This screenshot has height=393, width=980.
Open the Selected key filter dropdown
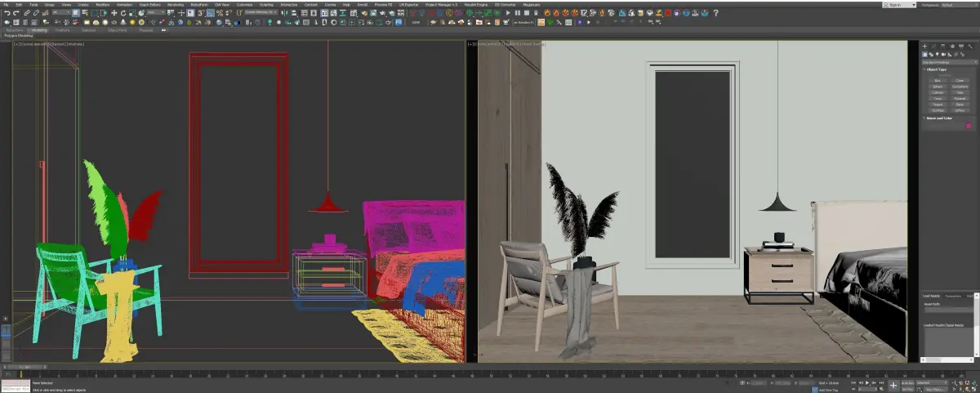click(x=932, y=382)
